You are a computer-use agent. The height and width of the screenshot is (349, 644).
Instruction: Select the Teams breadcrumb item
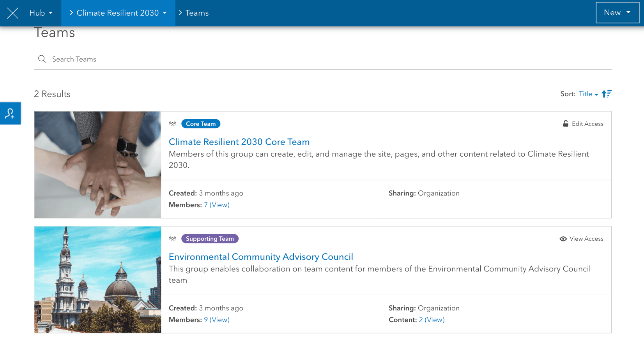197,13
